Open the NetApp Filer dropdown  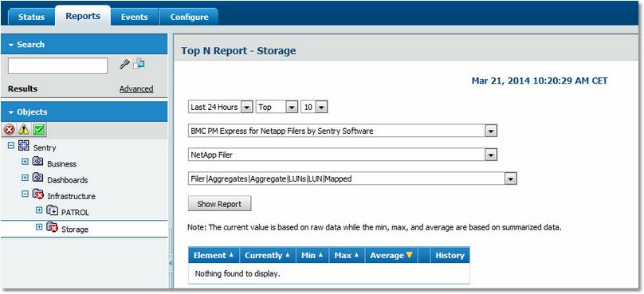coord(491,155)
